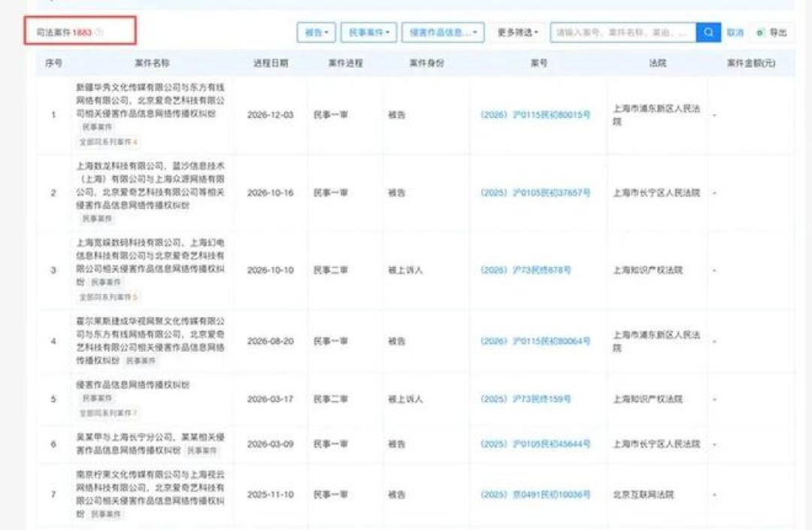Viewport: 812px width, 530px height.
Task: Click the date 2026-03-17 cell
Action: click(x=271, y=398)
